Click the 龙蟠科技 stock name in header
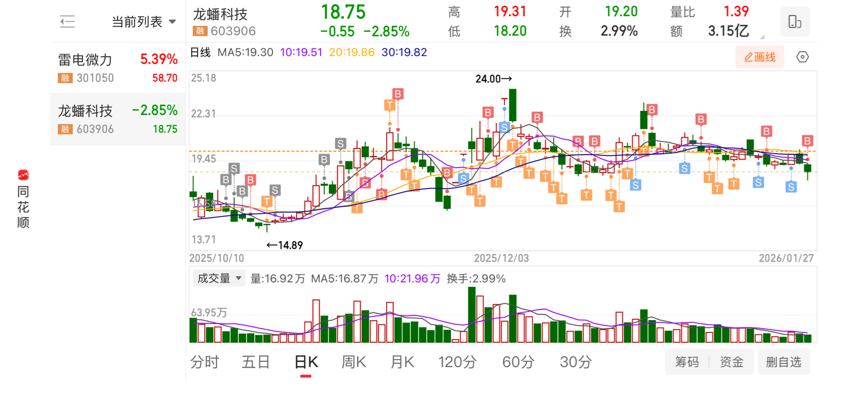 pos(220,14)
